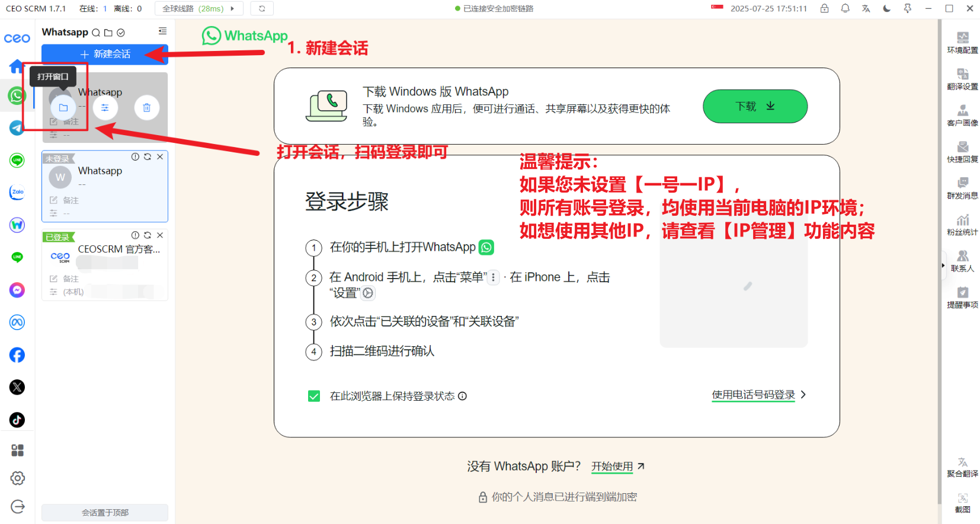Open 聚合翻译 in right panel
Image resolution: width=980 pixels, height=524 pixels.
point(963,467)
